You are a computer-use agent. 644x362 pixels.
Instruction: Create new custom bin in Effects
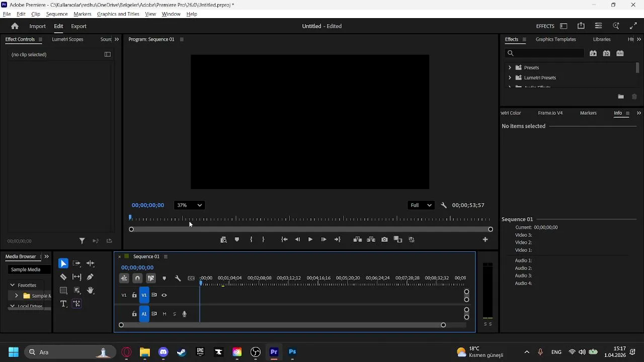[621, 97]
